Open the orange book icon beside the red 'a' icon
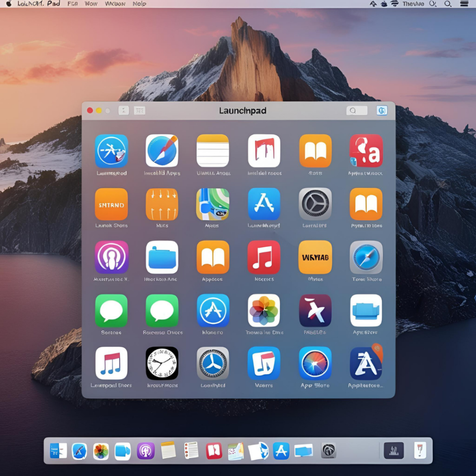 coord(315,151)
